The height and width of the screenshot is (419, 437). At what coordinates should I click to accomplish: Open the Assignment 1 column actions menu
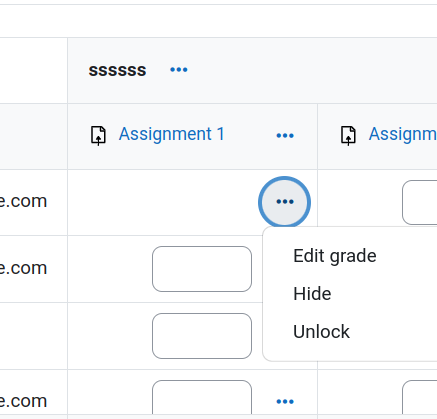point(285,136)
